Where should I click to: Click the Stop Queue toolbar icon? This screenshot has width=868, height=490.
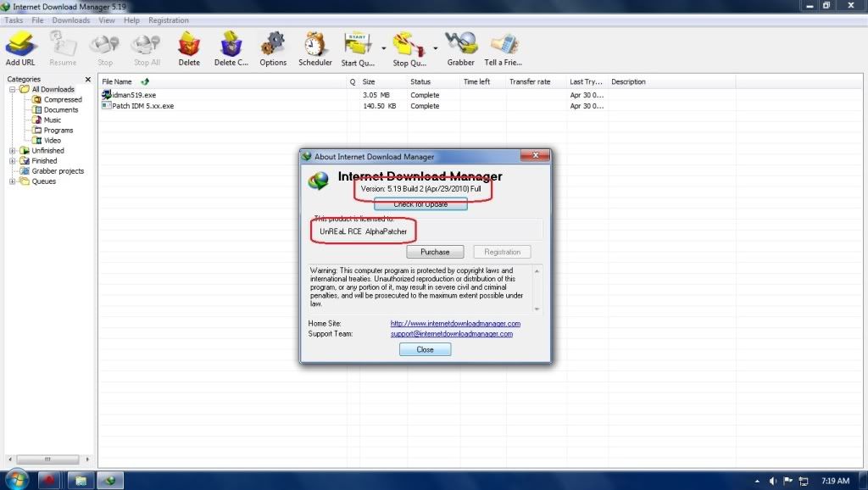[409, 48]
